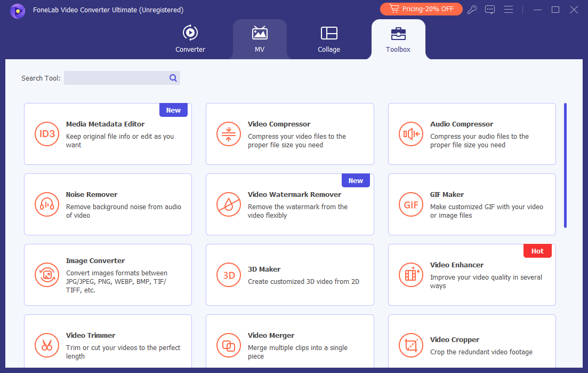Click the Pricing-20% OFF button
The image size is (588, 373).
(421, 9)
